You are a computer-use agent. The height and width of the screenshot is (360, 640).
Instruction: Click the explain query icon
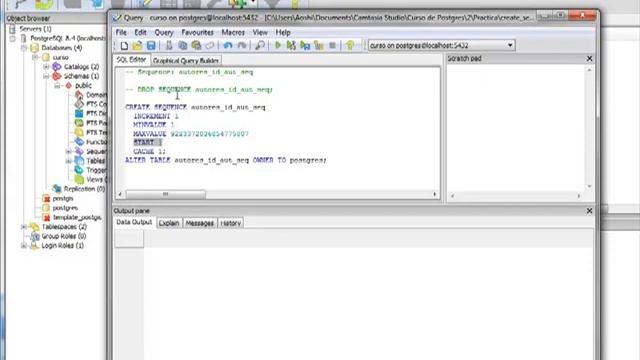(x=319, y=46)
